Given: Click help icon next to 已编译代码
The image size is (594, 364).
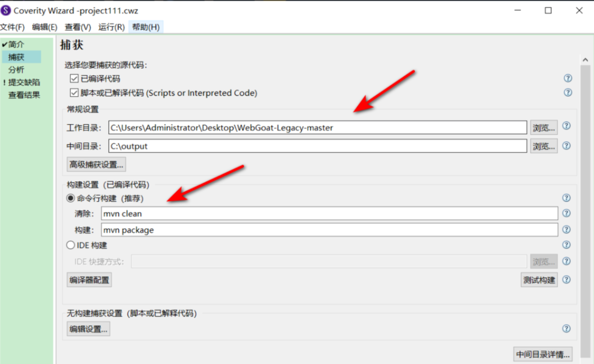Looking at the screenshot, I should pos(568,78).
